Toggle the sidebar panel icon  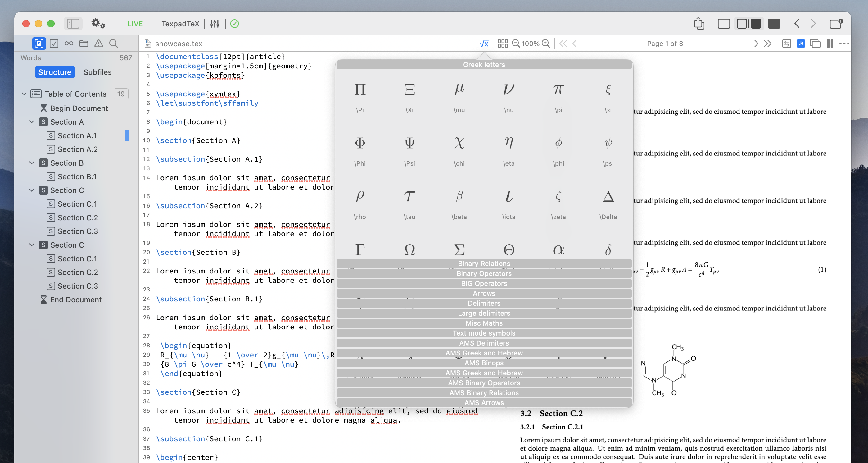click(73, 24)
